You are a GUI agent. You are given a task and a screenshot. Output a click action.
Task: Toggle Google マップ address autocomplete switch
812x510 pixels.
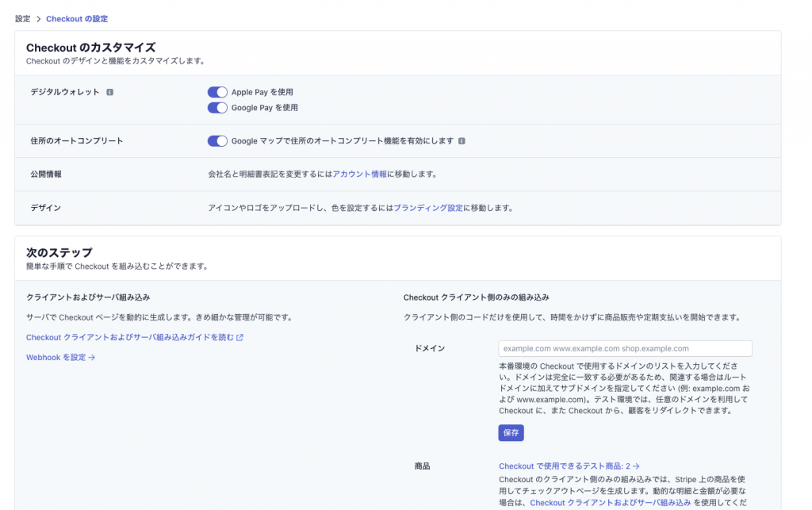pos(217,141)
